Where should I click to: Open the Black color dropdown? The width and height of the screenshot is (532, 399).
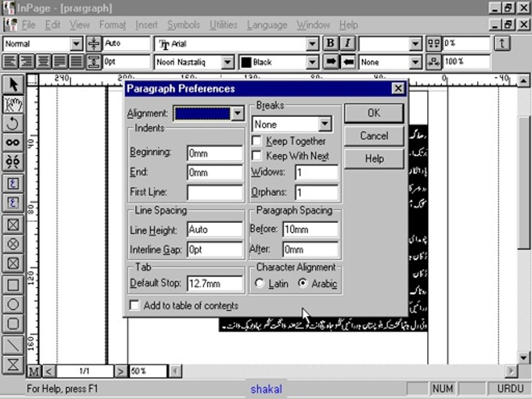(x=312, y=62)
